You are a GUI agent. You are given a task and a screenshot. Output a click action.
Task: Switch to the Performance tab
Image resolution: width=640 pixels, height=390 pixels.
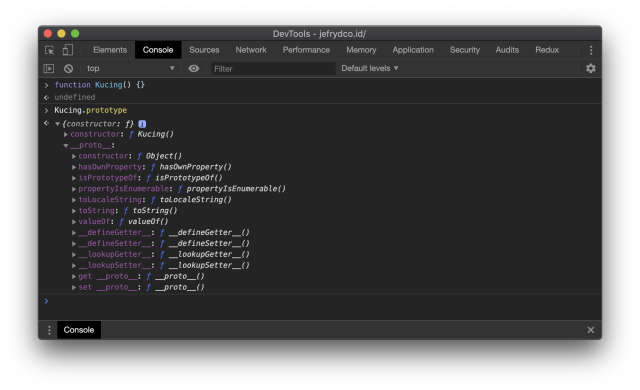pyautogui.click(x=306, y=50)
